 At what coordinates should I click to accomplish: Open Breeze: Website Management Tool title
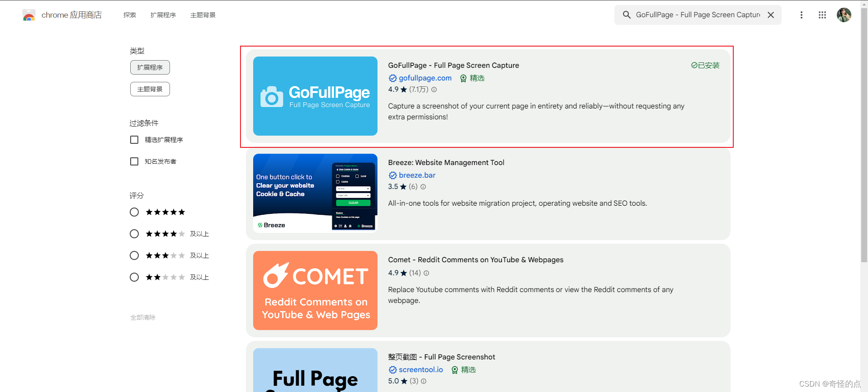tap(446, 163)
